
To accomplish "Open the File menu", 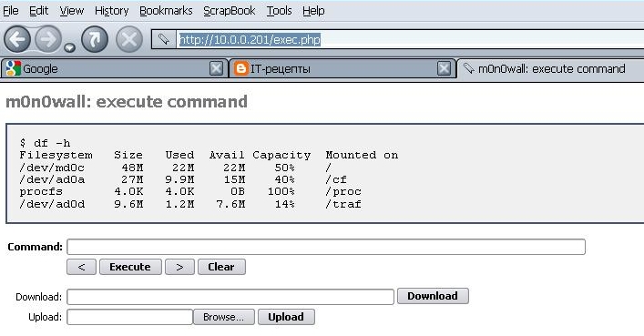I will coord(11,11).
